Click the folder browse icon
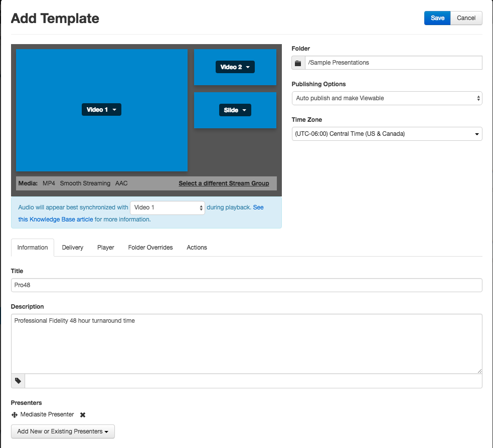 point(298,63)
